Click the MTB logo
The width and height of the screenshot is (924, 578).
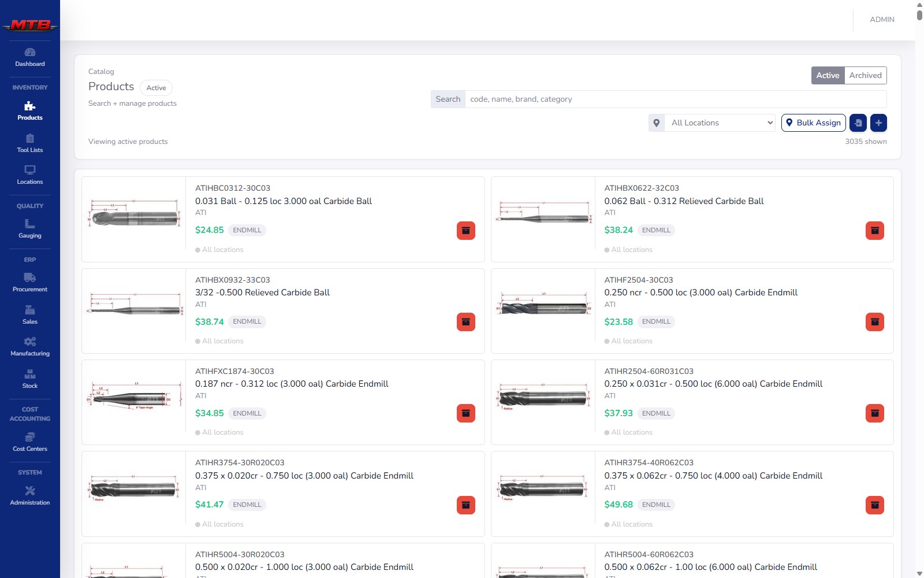click(x=30, y=25)
